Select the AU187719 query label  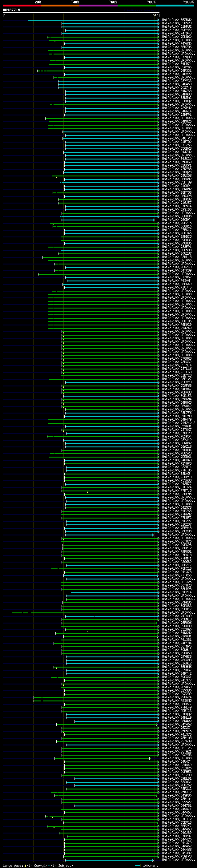pyautogui.click(x=11, y=10)
